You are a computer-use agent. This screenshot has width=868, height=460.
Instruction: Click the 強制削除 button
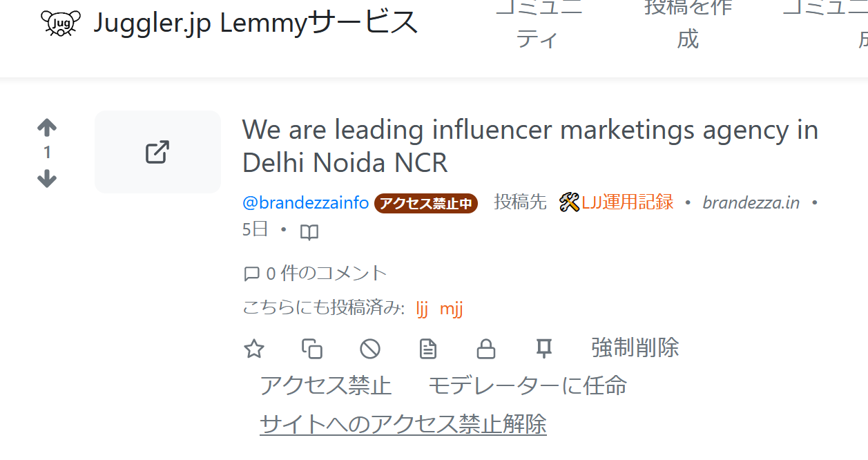[x=635, y=347]
